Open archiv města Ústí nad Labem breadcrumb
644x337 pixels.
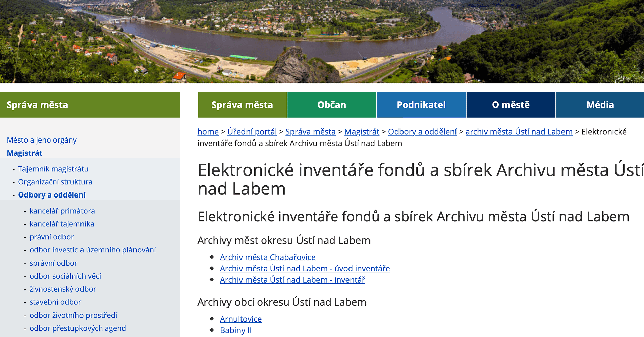pos(519,132)
